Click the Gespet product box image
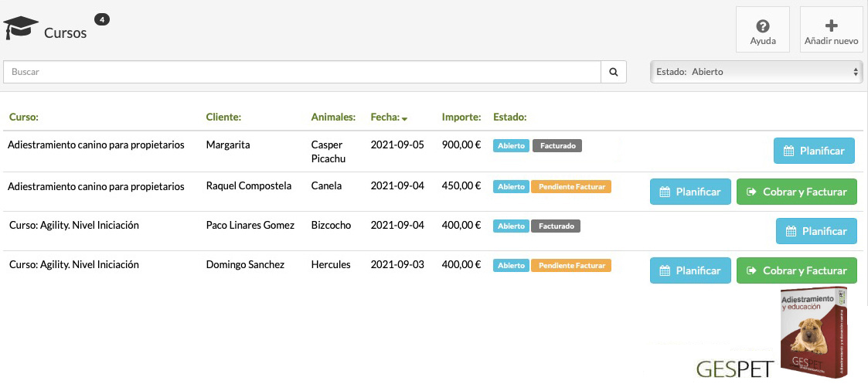868x391 pixels. (813, 333)
